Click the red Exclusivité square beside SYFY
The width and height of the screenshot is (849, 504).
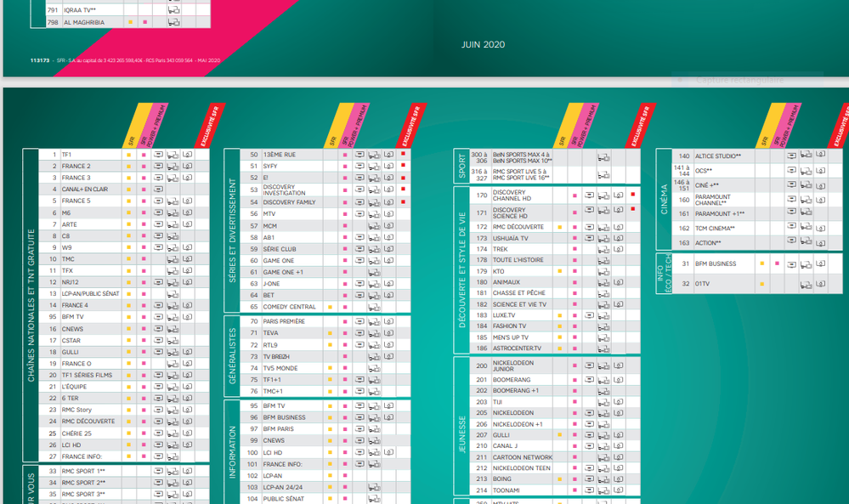point(403,166)
